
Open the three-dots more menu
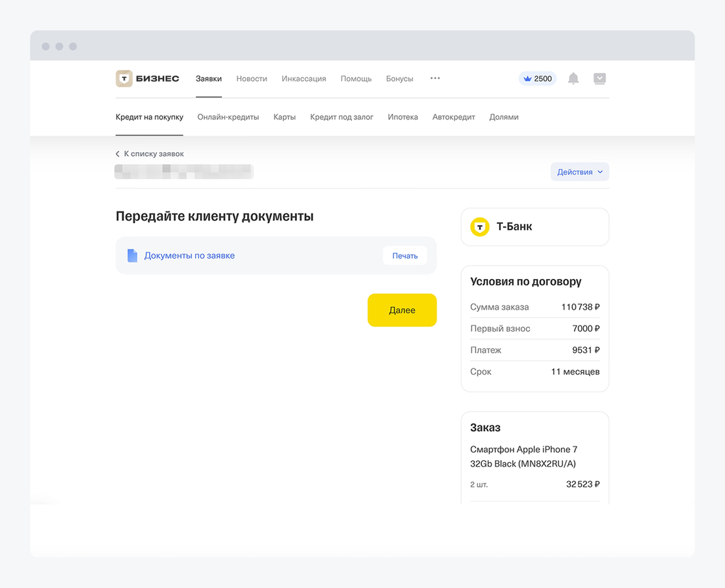click(435, 78)
